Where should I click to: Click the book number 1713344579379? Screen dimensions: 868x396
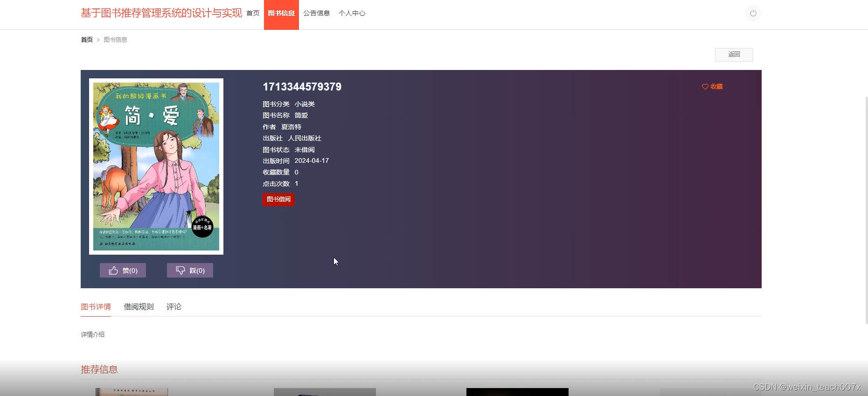tap(302, 87)
